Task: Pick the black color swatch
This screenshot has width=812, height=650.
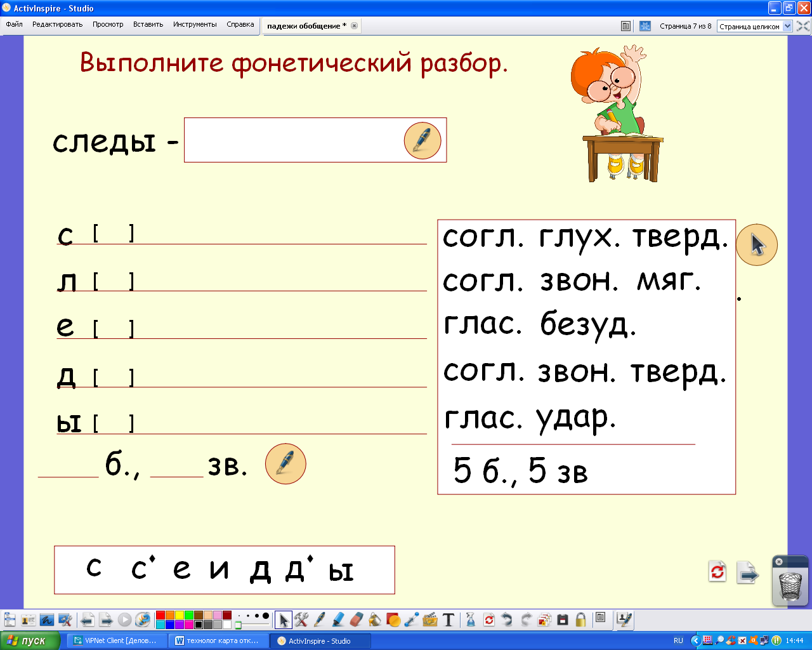Action: pos(199,625)
